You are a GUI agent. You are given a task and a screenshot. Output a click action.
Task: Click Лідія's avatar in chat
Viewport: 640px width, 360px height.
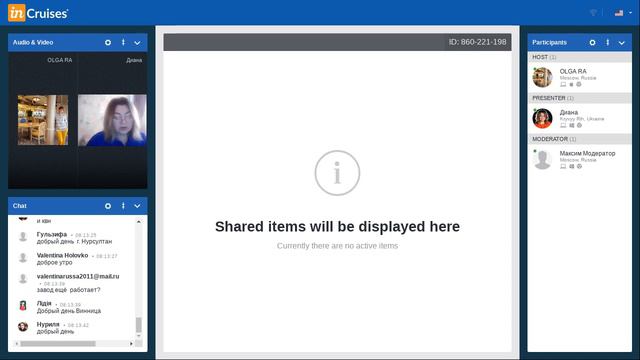pyautogui.click(x=23, y=305)
